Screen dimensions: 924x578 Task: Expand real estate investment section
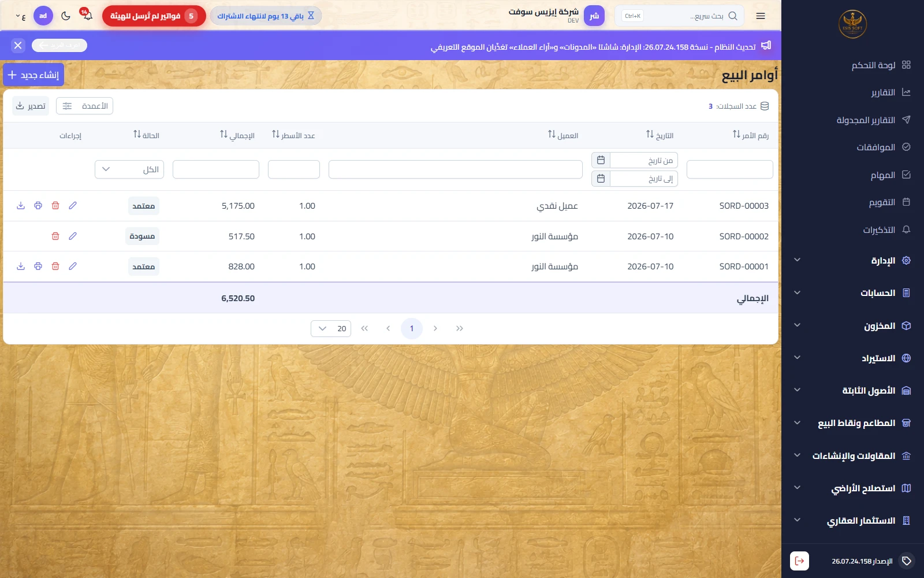click(x=852, y=520)
